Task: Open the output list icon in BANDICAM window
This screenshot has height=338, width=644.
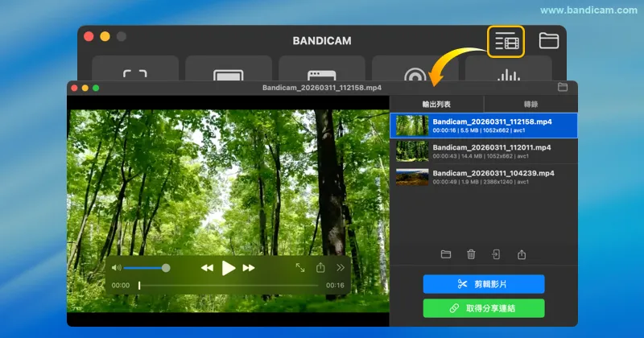Action: point(506,42)
